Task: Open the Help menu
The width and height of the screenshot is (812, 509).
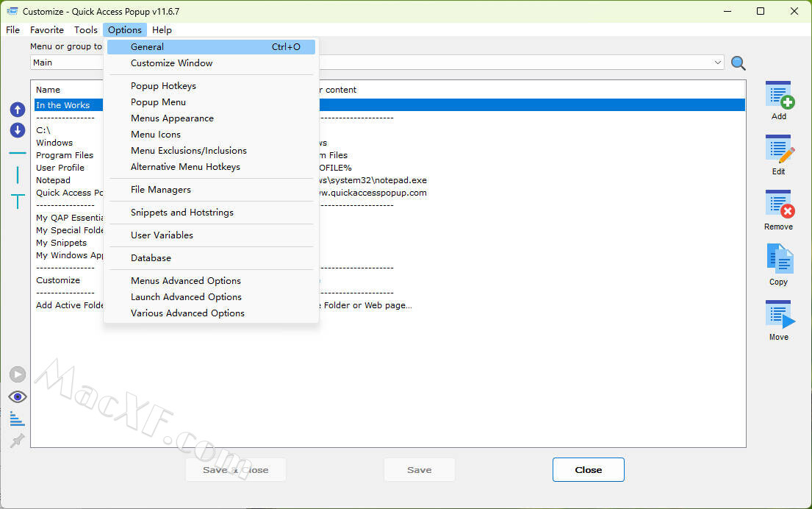Action: (162, 30)
